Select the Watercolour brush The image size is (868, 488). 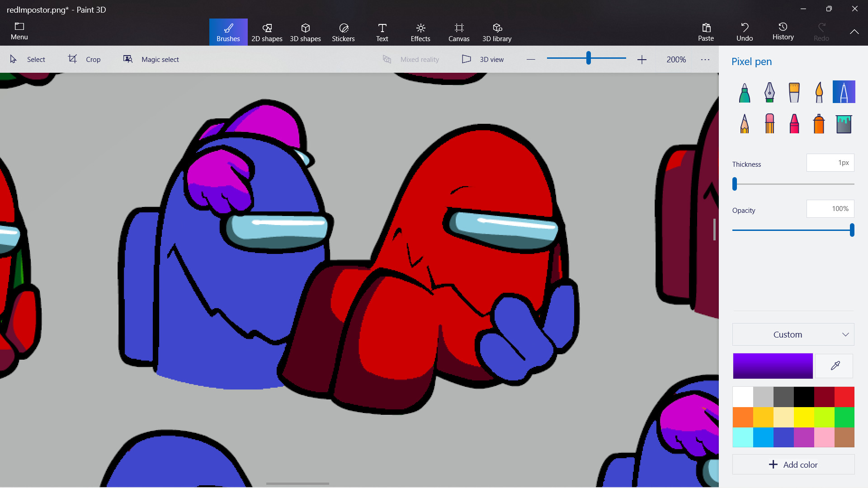819,92
